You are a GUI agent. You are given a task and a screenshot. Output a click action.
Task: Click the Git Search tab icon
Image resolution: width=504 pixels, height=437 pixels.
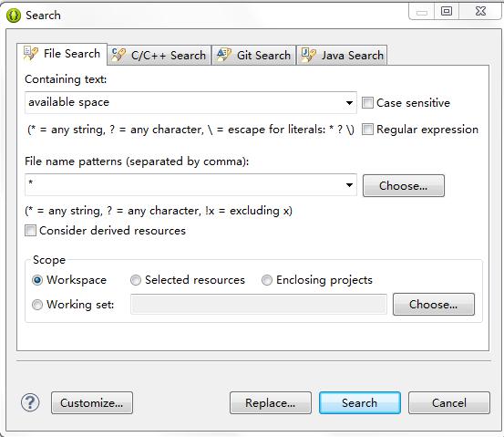click(x=223, y=55)
